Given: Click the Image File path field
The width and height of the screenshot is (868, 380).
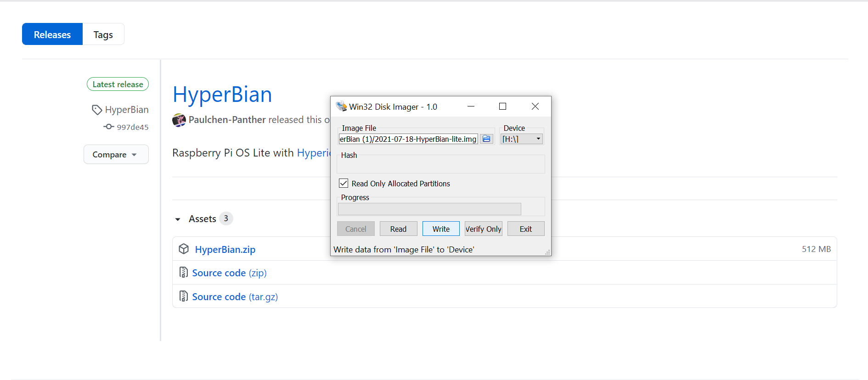Looking at the screenshot, I should click(x=408, y=139).
